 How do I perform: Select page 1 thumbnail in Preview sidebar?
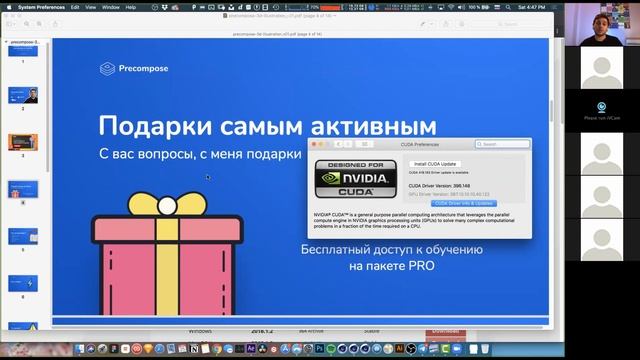tap(23, 51)
